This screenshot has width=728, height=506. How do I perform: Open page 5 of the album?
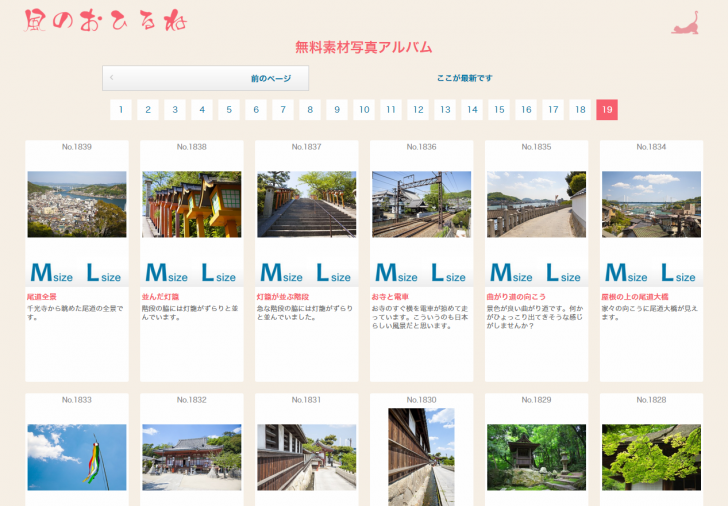[x=229, y=110]
